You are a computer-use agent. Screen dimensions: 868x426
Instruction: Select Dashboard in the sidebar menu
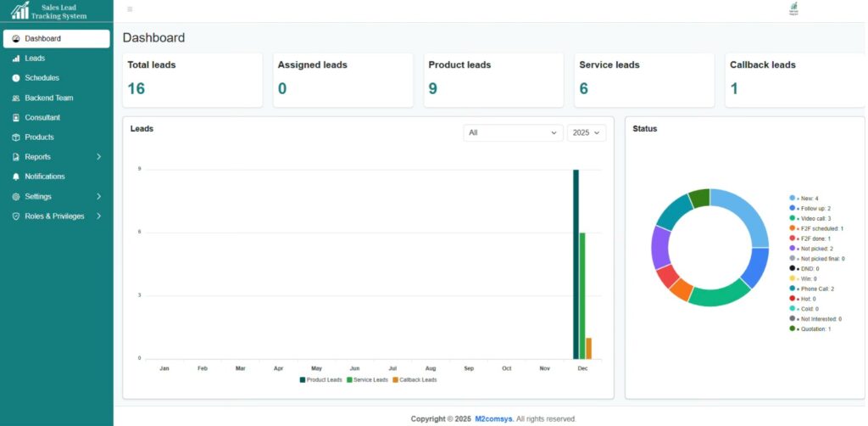tap(56, 39)
